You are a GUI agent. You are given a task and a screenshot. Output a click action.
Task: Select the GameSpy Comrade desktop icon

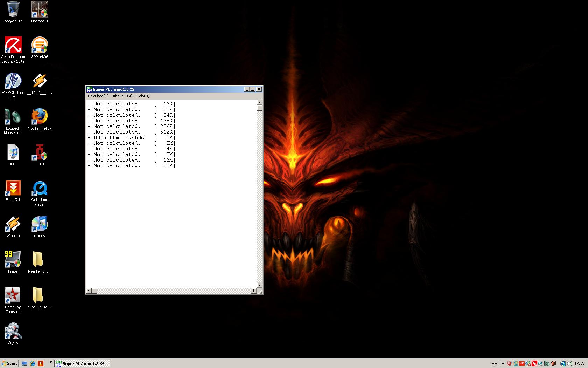pyautogui.click(x=13, y=300)
